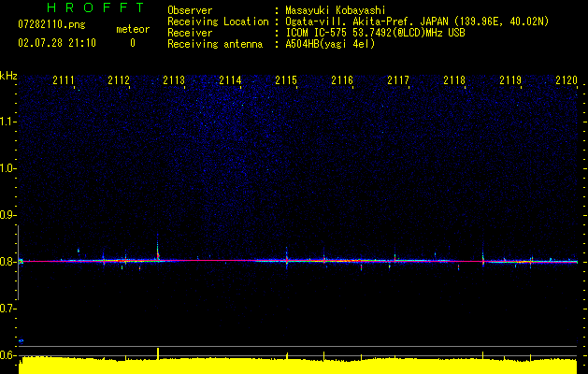Viewport: 588px width, 374px height.
Task: Click the Receiving Location label
Action: [x=218, y=22]
